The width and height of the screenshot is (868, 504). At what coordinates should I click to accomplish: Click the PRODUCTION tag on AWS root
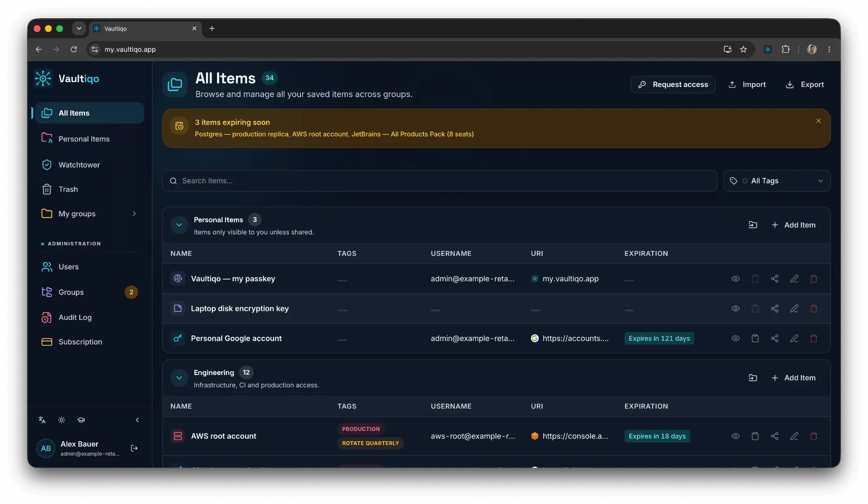(361, 429)
